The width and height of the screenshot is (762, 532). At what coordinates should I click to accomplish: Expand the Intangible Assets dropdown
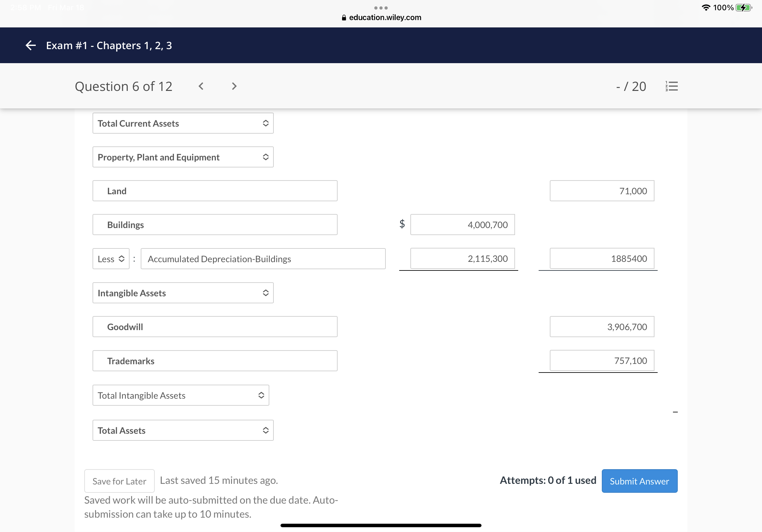click(183, 293)
